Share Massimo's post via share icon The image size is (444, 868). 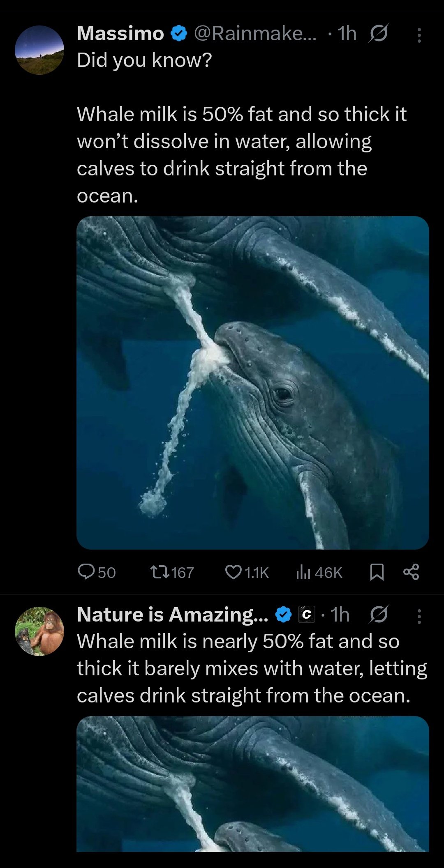[x=411, y=572]
